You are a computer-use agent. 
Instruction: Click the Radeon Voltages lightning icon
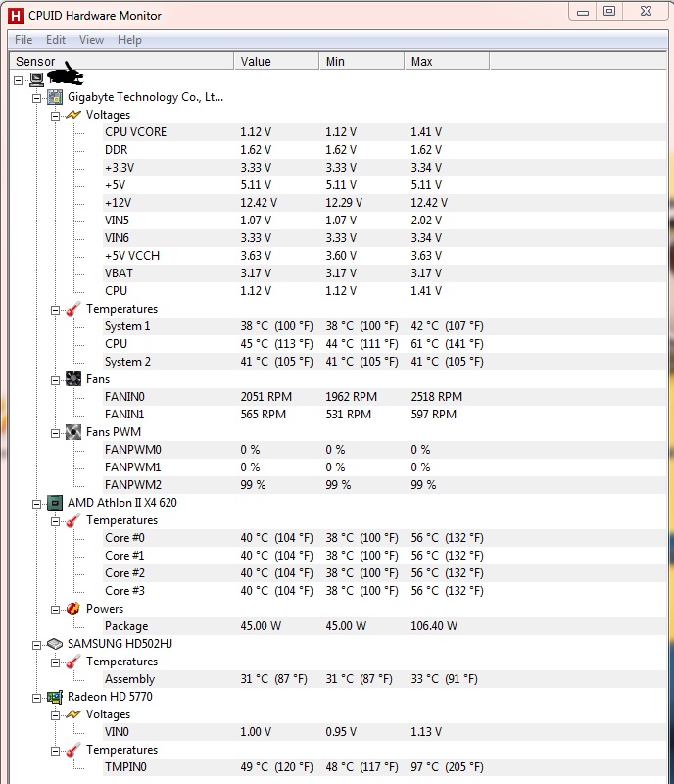coord(73,714)
